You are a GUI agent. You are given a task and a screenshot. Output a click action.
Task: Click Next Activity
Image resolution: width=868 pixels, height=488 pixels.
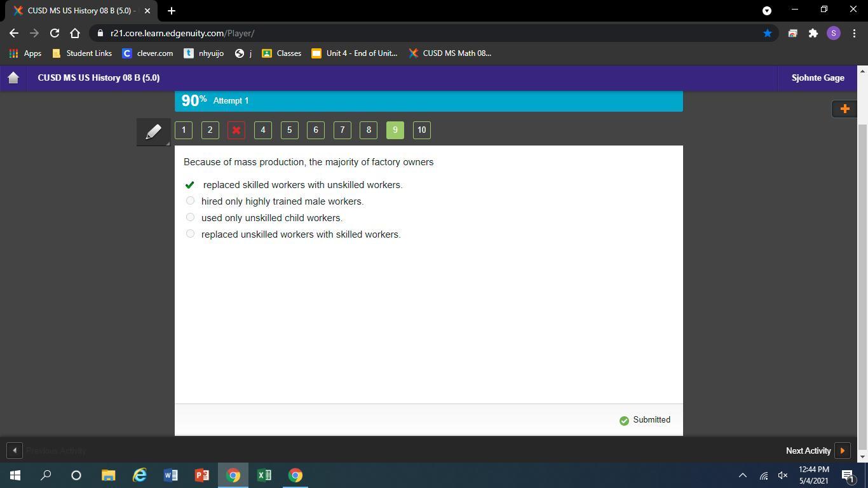tap(817, 451)
